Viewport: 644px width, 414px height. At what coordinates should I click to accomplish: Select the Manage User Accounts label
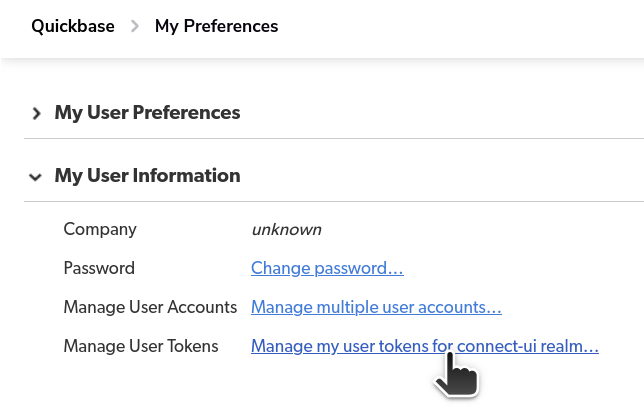[x=150, y=307]
